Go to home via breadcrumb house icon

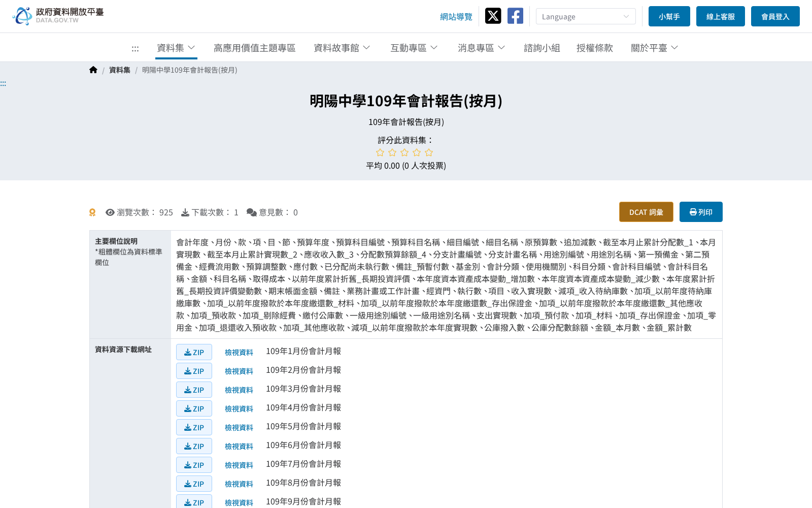(x=93, y=70)
